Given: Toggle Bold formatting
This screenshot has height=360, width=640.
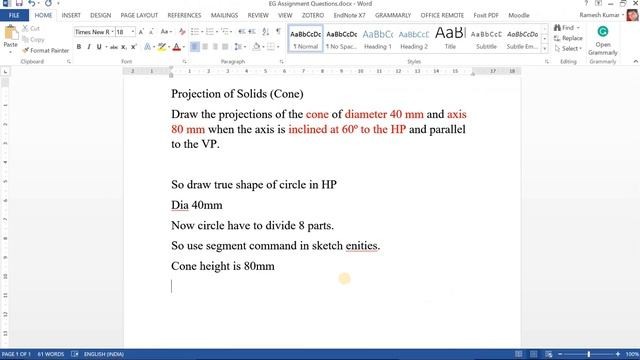Looking at the screenshot, I should pyautogui.click(x=79, y=47).
